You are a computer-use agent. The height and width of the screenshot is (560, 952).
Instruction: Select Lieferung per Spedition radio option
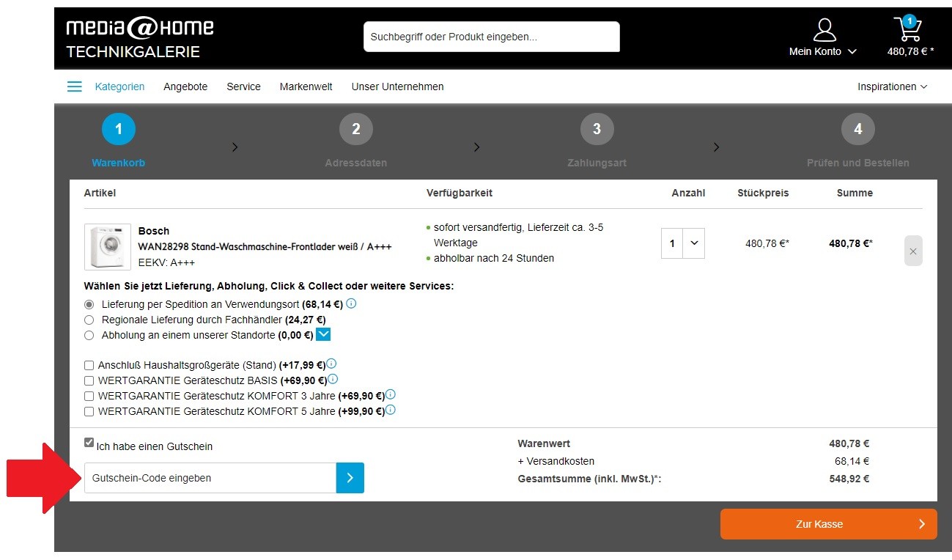[89, 304]
